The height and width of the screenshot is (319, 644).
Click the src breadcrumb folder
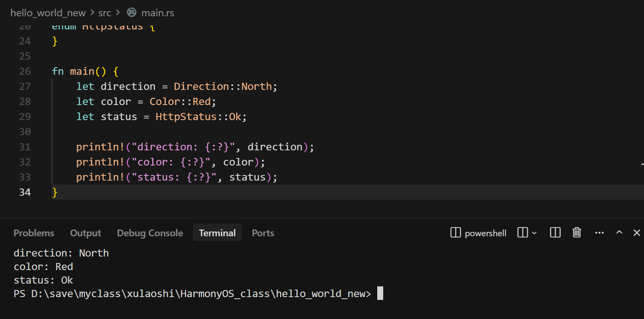105,13
